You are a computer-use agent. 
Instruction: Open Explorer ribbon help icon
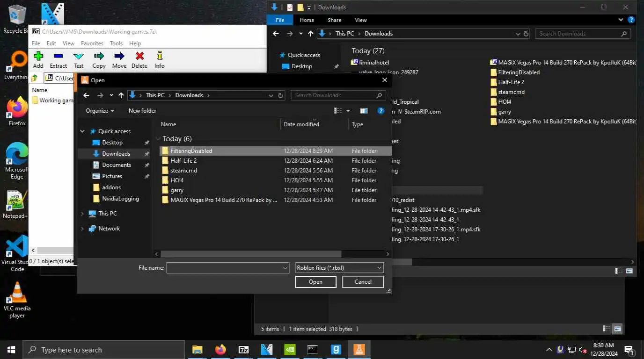[x=631, y=20]
